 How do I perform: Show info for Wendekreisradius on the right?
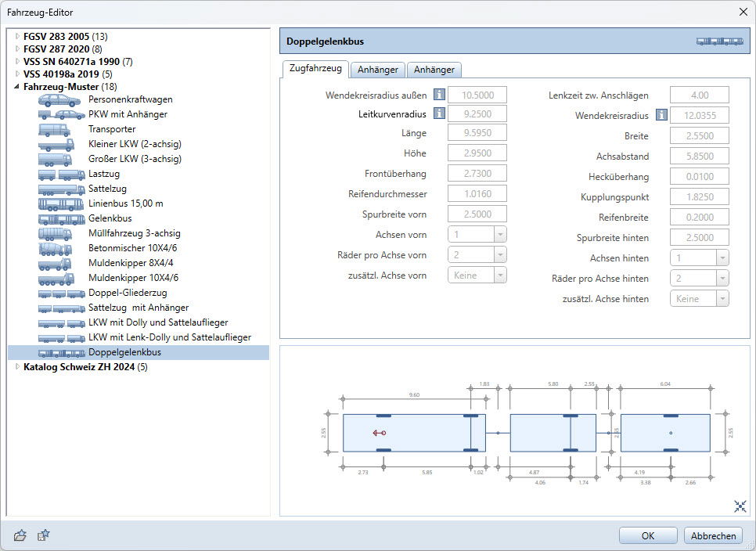pos(661,115)
